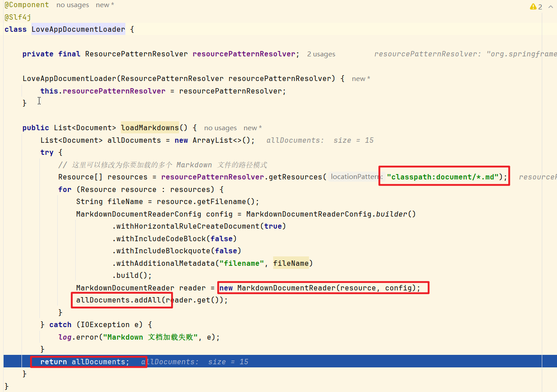This screenshot has height=392, width=557.
Task: Click resource.getFilename() call
Action: coord(206,202)
